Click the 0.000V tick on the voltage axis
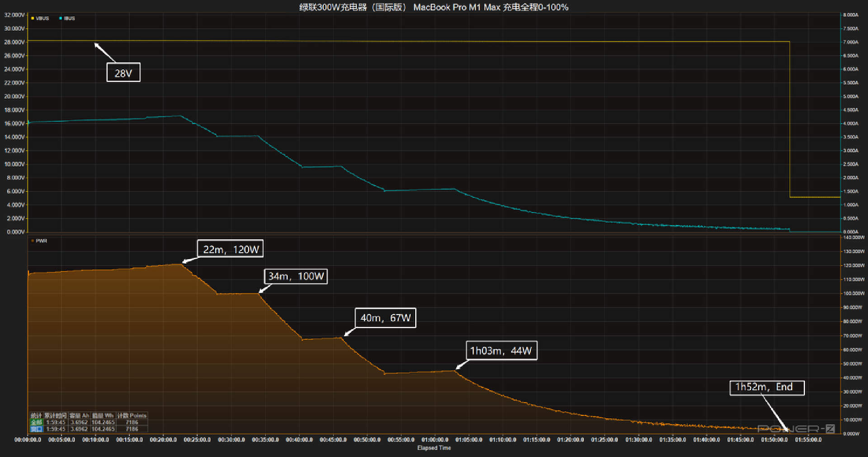Image resolution: width=868 pixels, height=457 pixels. tap(15, 232)
